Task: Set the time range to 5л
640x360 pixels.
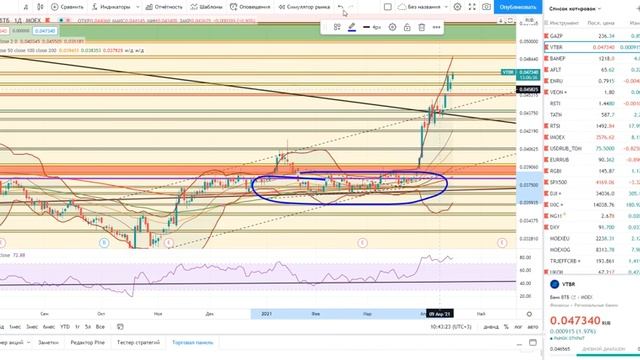Action: pyautogui.click(x=88, y=327)
